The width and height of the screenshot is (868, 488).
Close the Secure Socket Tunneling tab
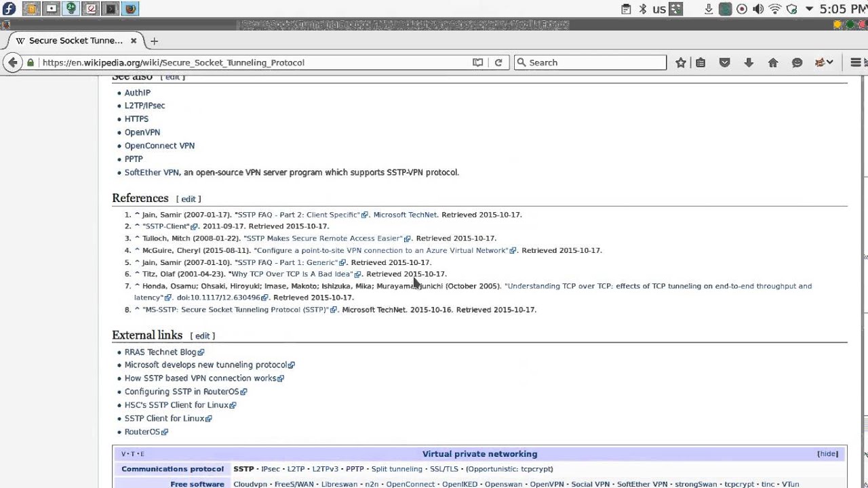tap(134, 41)
